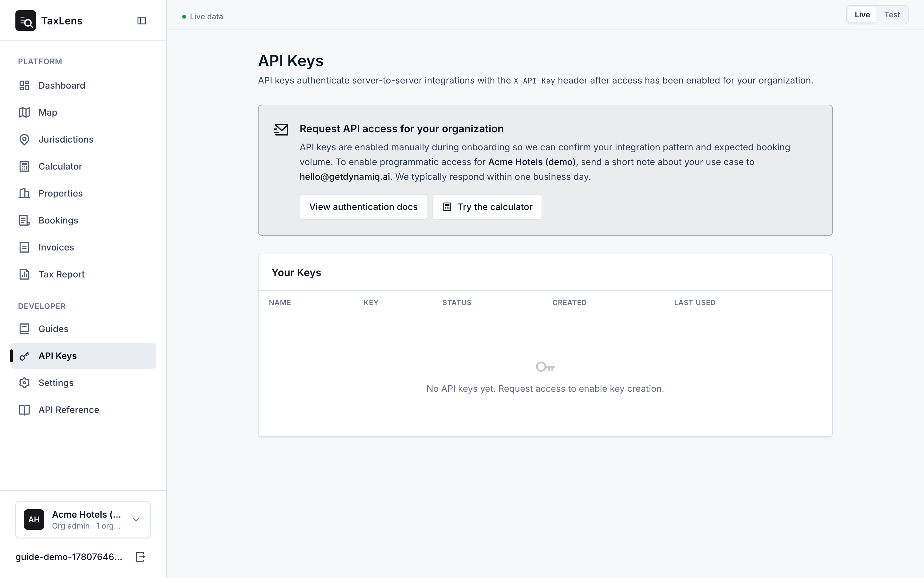924x578 pixels.
Task: Click the API Keys key icon
Action: click(x=24, y=356)
